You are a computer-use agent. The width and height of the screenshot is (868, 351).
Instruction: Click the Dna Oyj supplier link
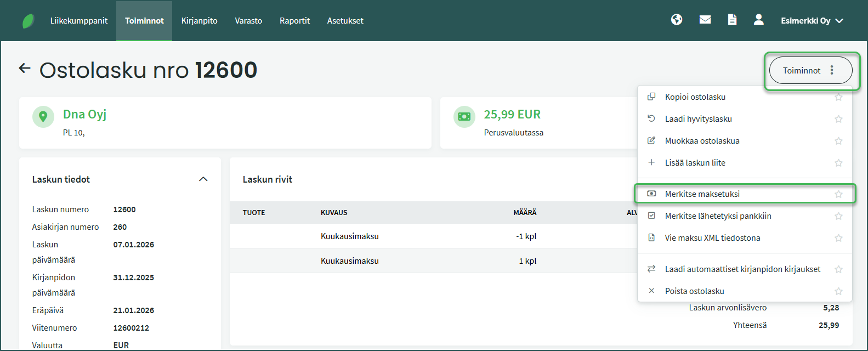pyautogui.click(x=84, y=114)
